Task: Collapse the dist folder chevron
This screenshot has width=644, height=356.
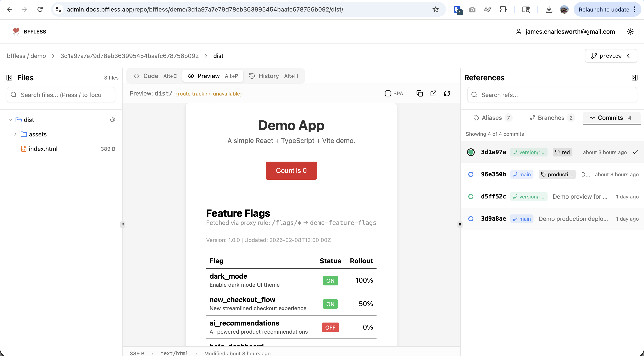Action: pyautogui.click(x=10, y=120)
